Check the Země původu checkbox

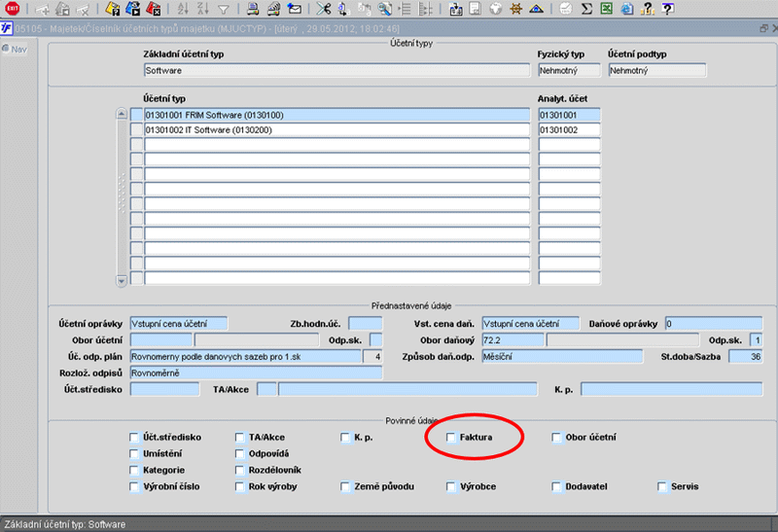pos(345,486)
